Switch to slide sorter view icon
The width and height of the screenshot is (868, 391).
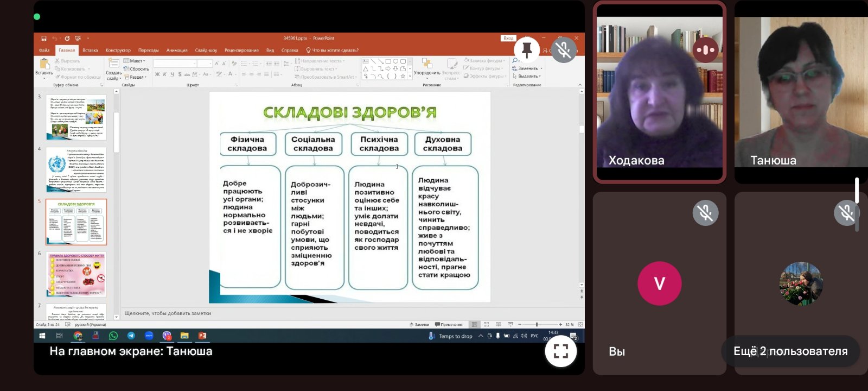(x=486, y=324)
